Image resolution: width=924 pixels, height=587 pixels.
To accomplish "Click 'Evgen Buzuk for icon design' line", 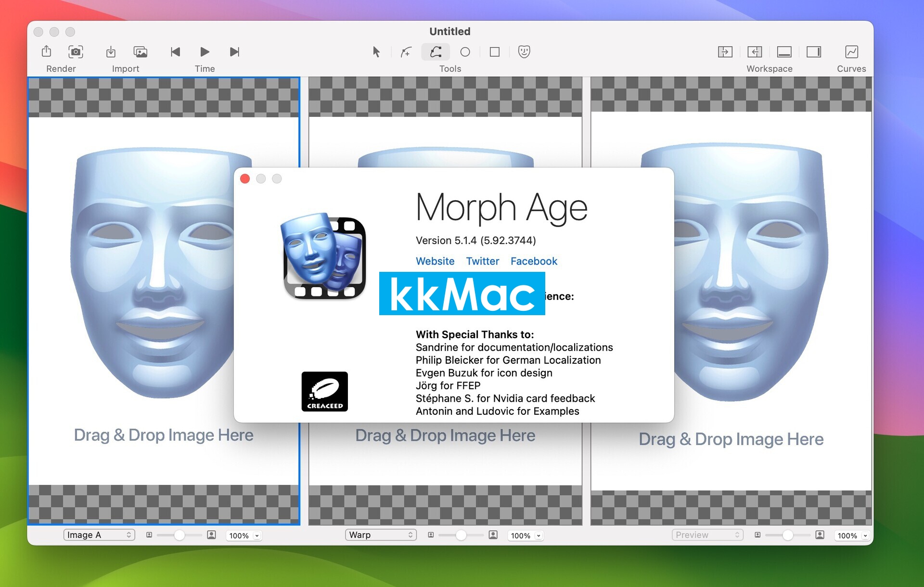I will pyautogui.click(x=484, y=373).
